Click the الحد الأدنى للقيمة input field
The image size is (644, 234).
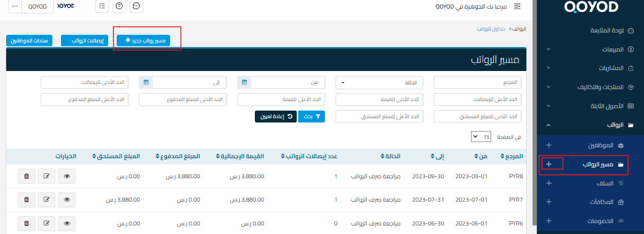(x=379, y=100)
